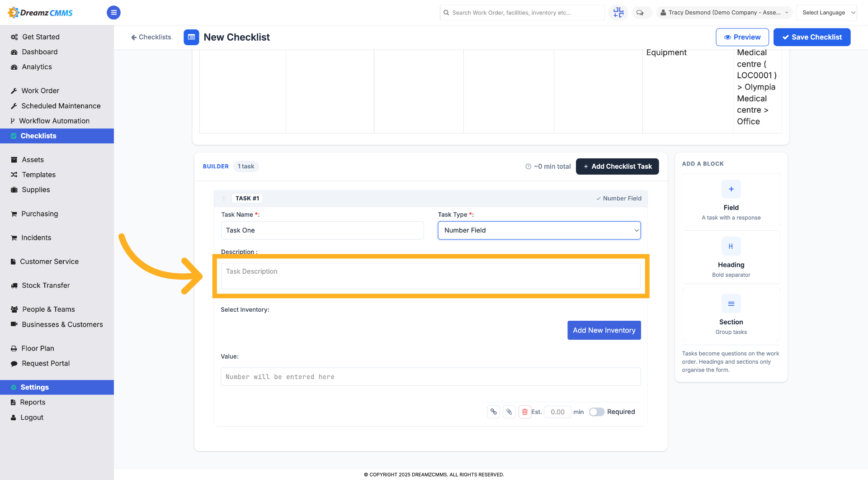The width and height of the screenshot is (868, 480).
Task: Click the Est. minutes input field
Action: click(557, 412)
